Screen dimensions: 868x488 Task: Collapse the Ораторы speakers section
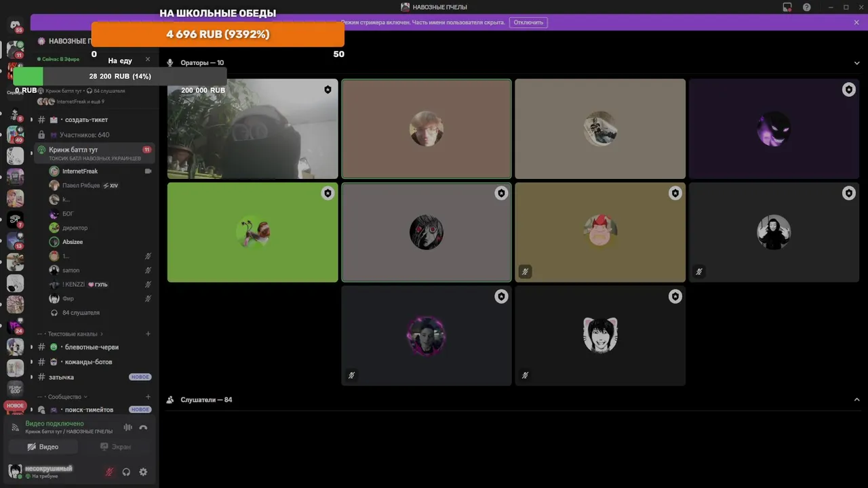856,63
